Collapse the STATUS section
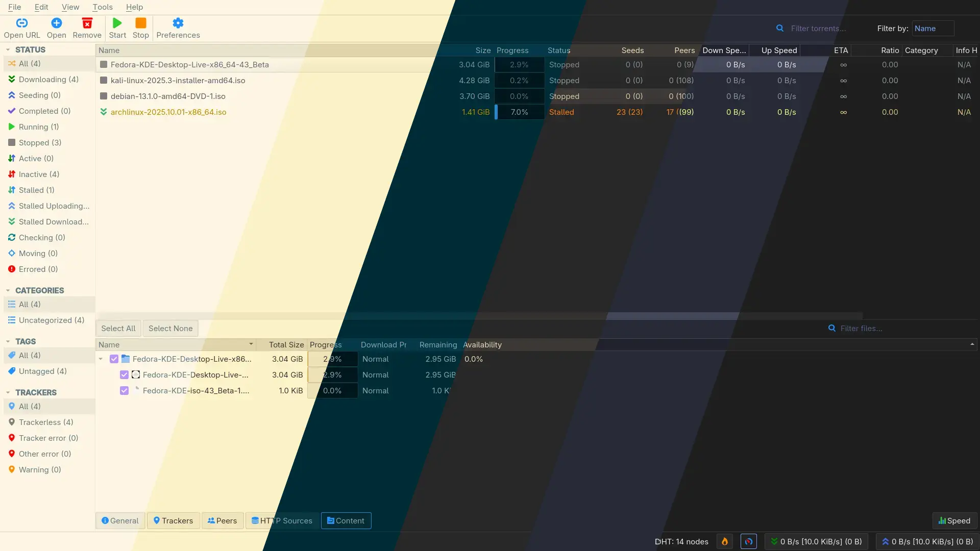The height and width of the screenshot is (551, 980). tap(7, 49)
